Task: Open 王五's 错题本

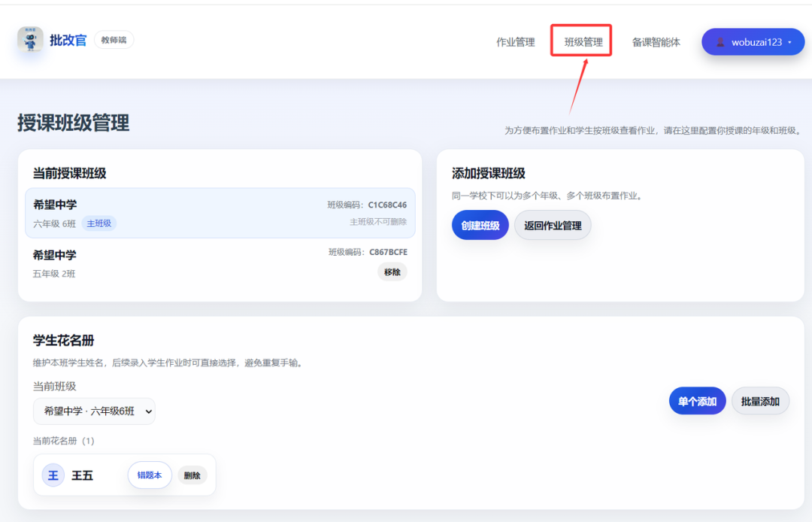Action: (x=149, y=475)
